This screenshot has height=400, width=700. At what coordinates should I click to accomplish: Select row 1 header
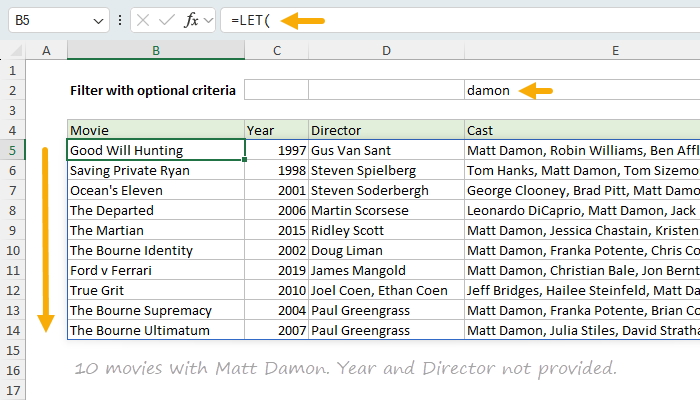(x=12, y=71)
